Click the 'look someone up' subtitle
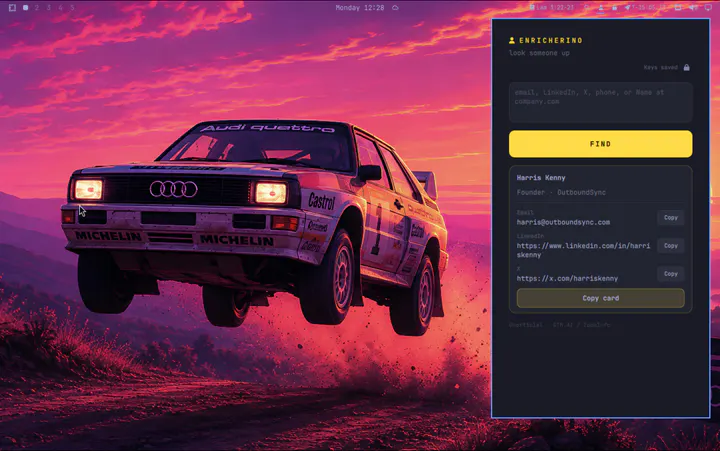The height and width of the screenshot is (451, 720). pos(539,53)
